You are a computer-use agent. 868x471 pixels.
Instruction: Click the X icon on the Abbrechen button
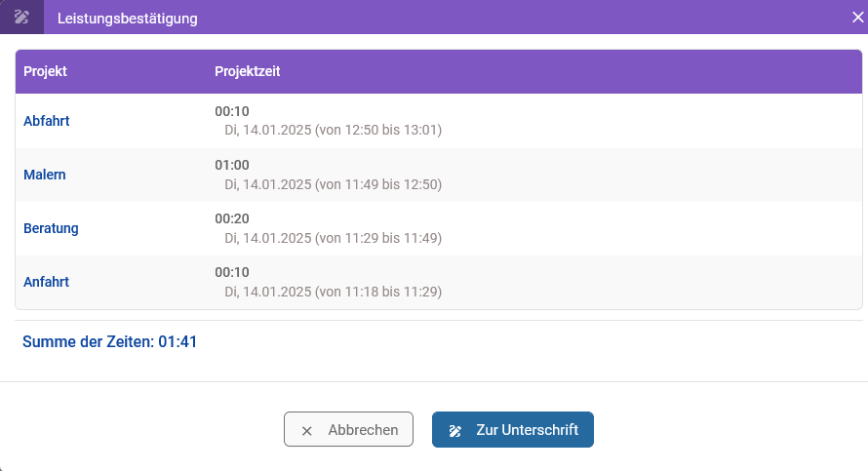pos(307,430)
